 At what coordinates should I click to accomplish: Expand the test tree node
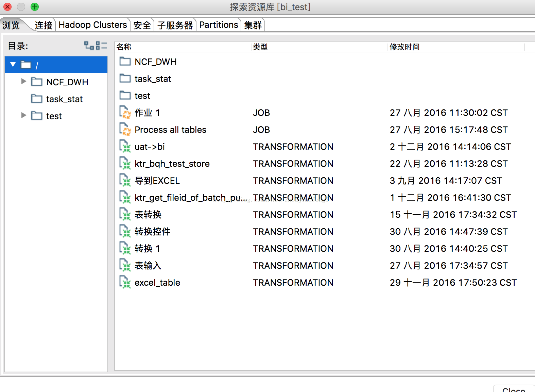click(x=23, y=115)
